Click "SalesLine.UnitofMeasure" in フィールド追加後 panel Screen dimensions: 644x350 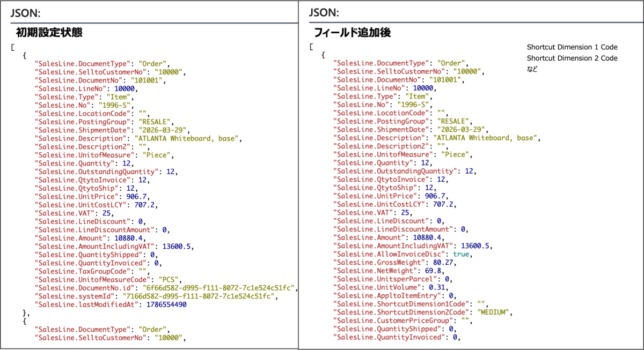[x=383, y=154]
